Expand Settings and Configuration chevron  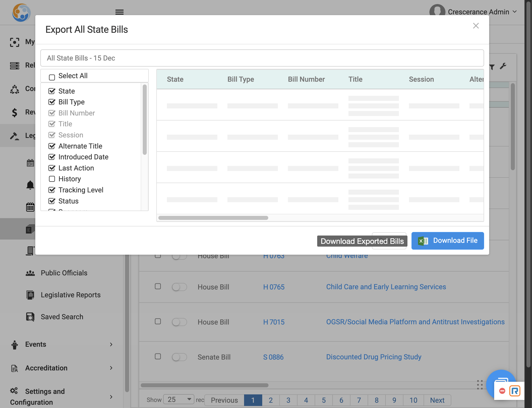tap(111, 397)
